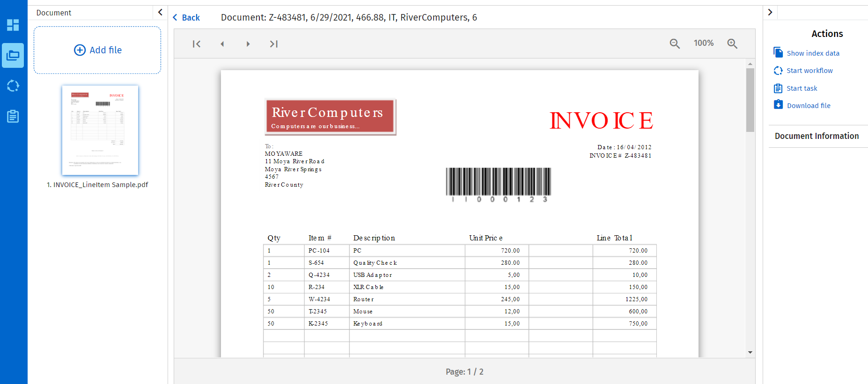Jump to the last page
The height and width of the screenshot is (384, 868).
tap(274, 44)
